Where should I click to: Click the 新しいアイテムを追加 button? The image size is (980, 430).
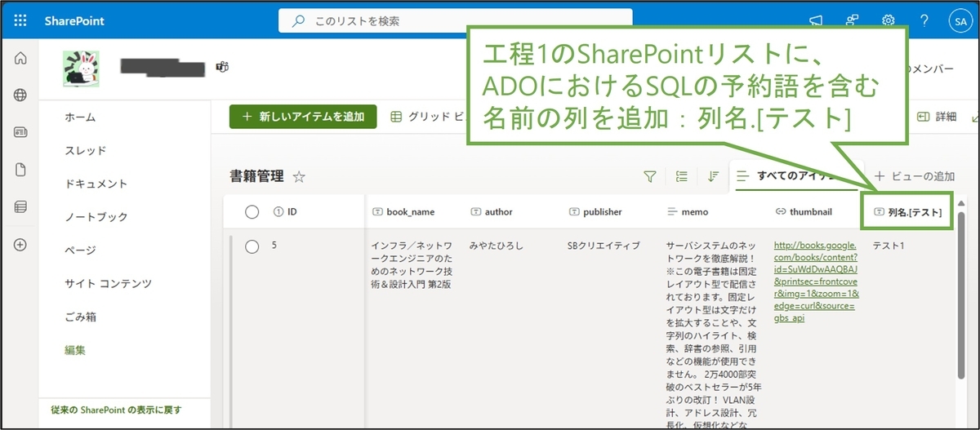[303, 117]
